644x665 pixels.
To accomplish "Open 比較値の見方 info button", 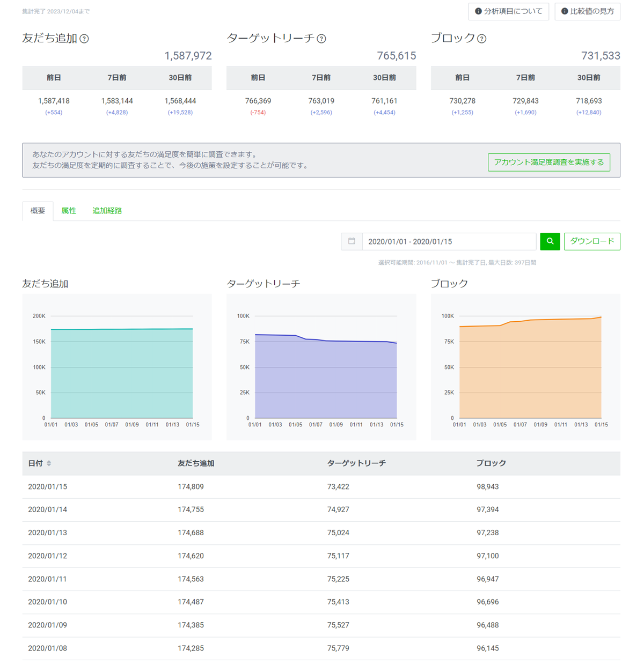I will [587, 11].
